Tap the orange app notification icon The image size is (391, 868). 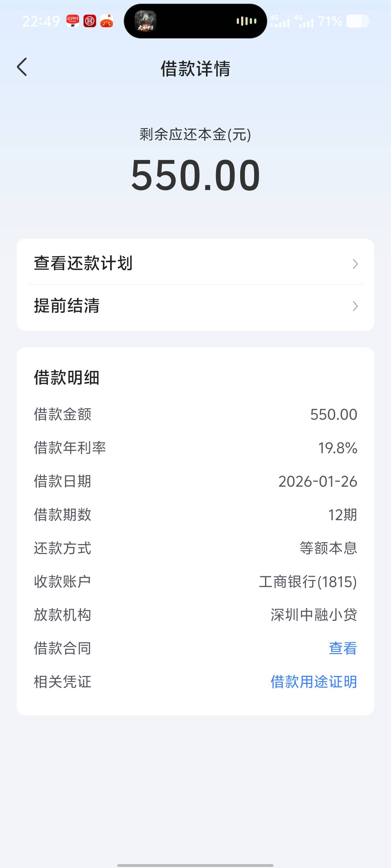107,21
